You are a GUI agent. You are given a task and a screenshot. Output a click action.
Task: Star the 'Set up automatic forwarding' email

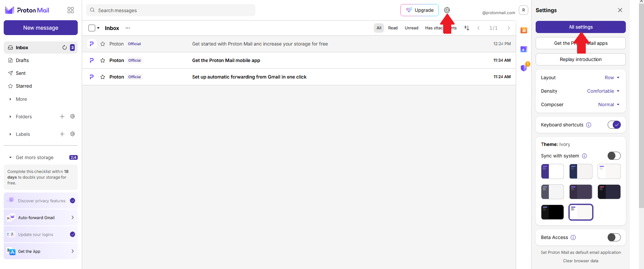click(103, 77)
